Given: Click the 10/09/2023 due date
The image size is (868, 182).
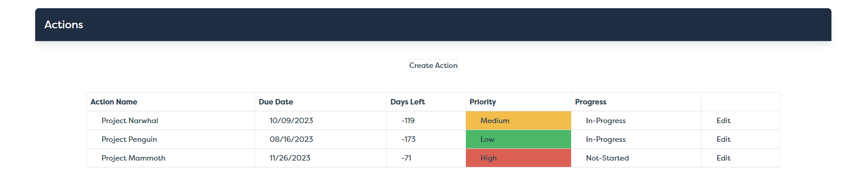Looking at the screenshot, I should [x=291, y=120].
